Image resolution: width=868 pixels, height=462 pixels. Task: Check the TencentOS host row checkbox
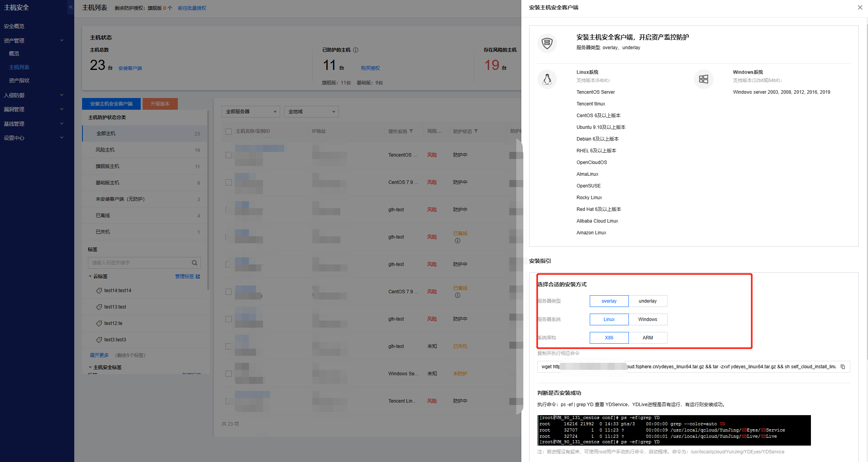229,155
